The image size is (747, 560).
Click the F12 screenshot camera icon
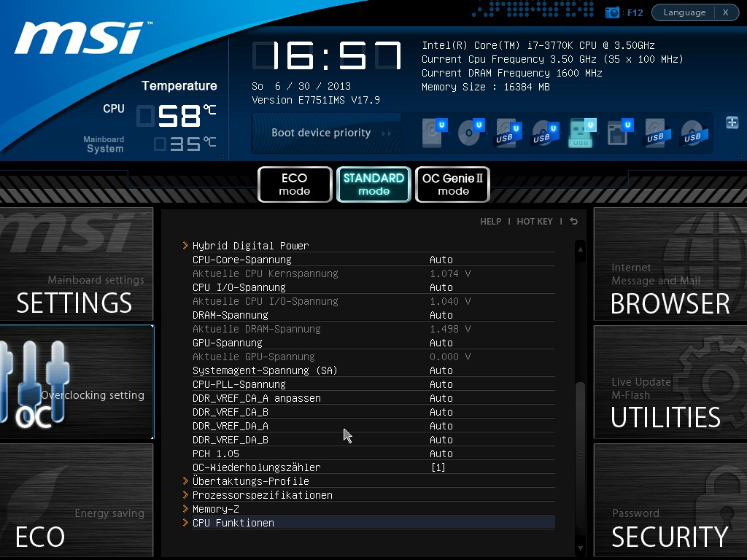pyautogui.click(x=612, y=12)
